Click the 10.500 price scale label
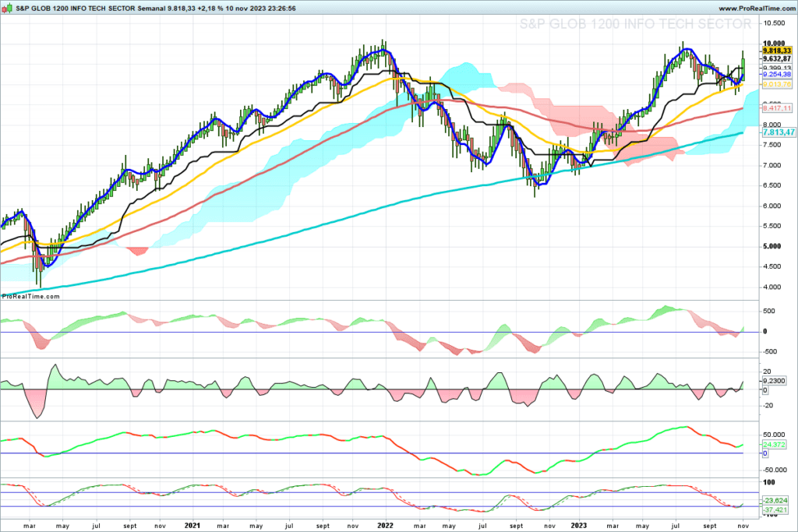798x532 pixels. point(774,23)
